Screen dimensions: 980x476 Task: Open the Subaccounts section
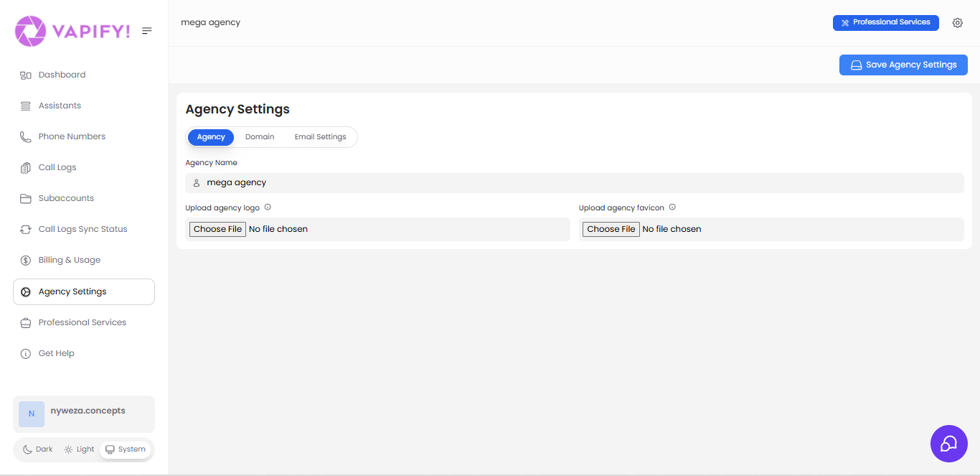65,197
